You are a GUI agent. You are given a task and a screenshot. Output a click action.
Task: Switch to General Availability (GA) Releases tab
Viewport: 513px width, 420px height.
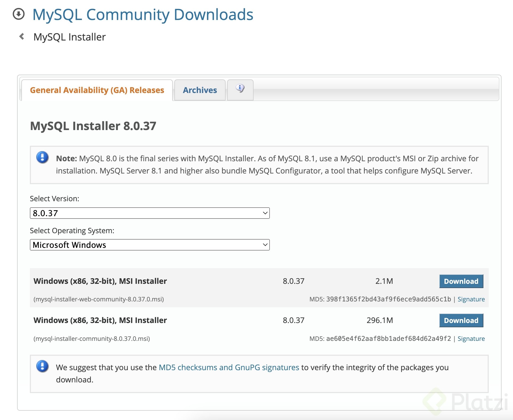pos(97,90)
